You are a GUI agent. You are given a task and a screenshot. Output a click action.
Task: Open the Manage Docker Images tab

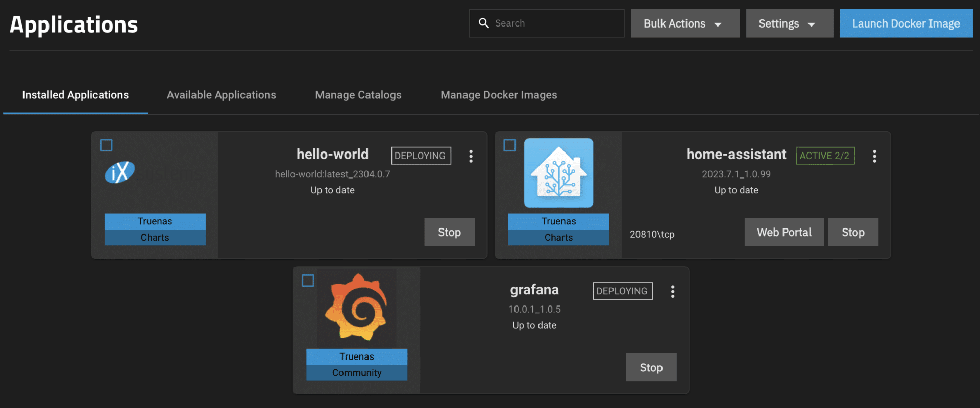pos(499,95)
